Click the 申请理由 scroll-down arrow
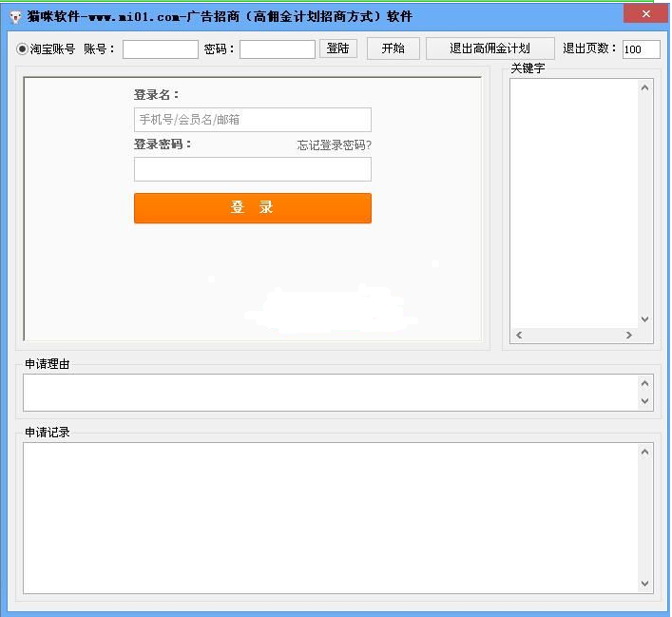 tap(644, 401)
